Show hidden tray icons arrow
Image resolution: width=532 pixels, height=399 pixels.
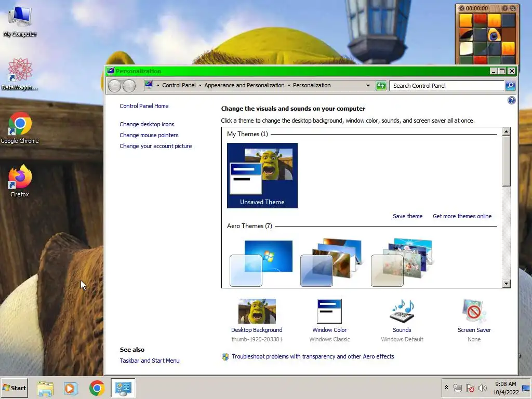pyautogui.click(x=446, y=388)
